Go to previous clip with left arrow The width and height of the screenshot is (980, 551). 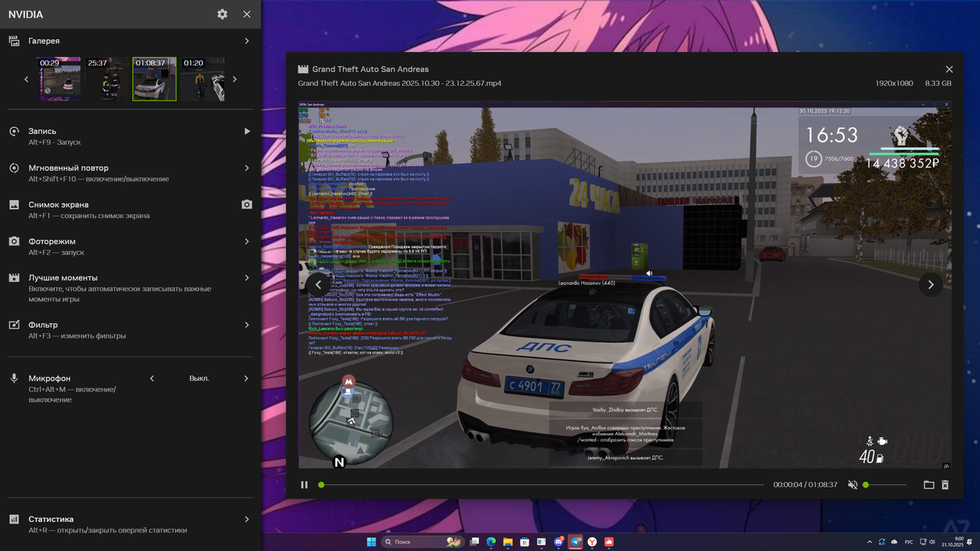coord(318,285)
